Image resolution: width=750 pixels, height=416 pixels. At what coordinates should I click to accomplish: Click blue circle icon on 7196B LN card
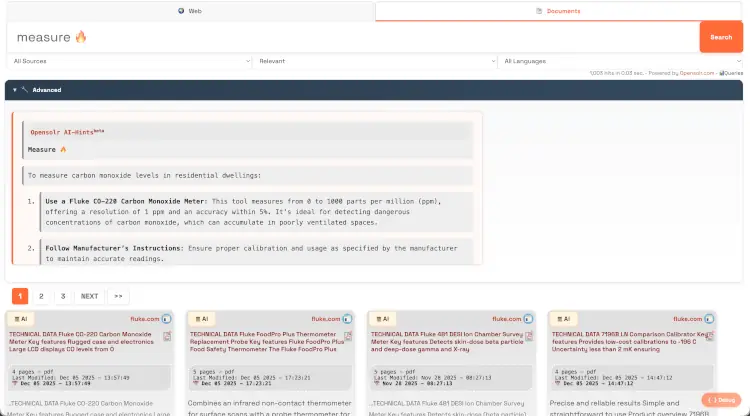[x=709, y=319]
